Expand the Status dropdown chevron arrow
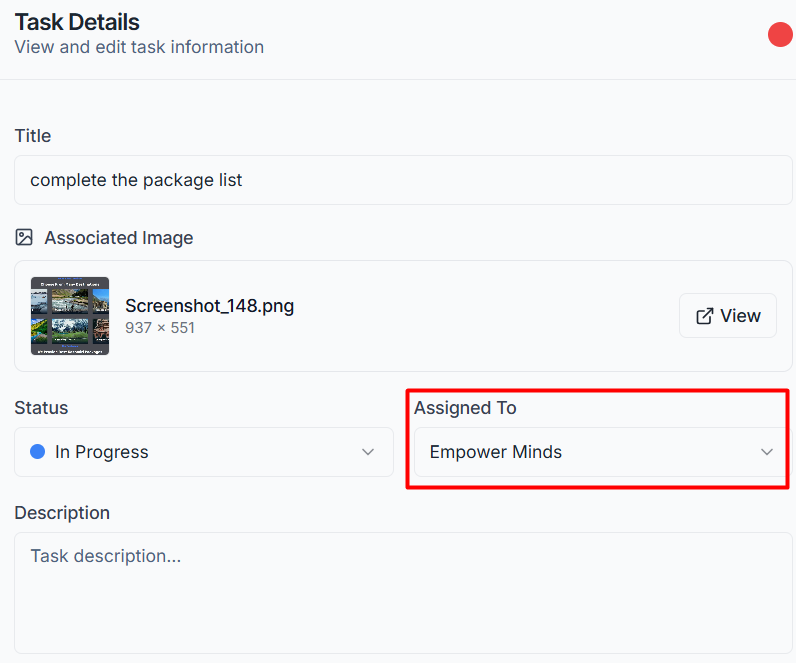The width and height of the screenshot is (796, 663). click(x=368, y=452)
